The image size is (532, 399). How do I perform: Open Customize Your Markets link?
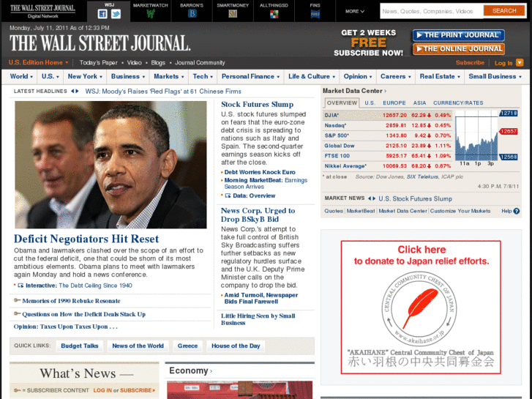[x=460, y=211]
